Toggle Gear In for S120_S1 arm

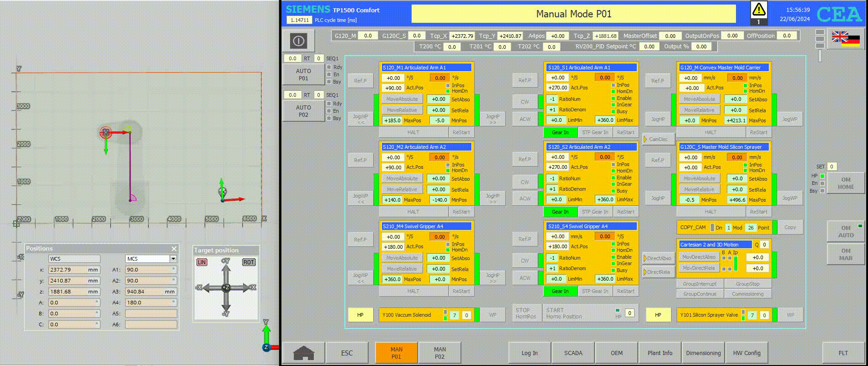pos(560,132)
